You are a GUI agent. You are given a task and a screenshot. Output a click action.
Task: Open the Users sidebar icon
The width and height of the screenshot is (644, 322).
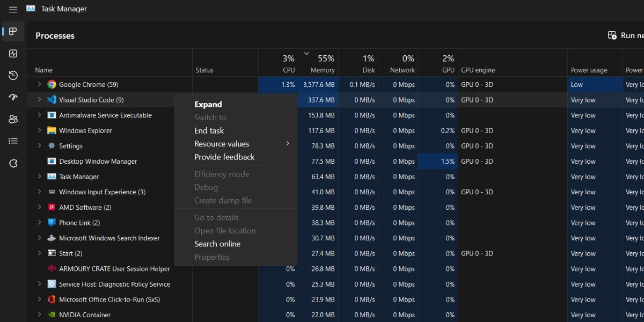(13, 119)
